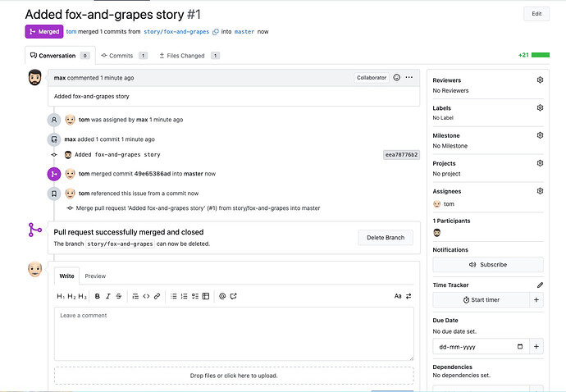Click the comment text area

tap(234, 334)
